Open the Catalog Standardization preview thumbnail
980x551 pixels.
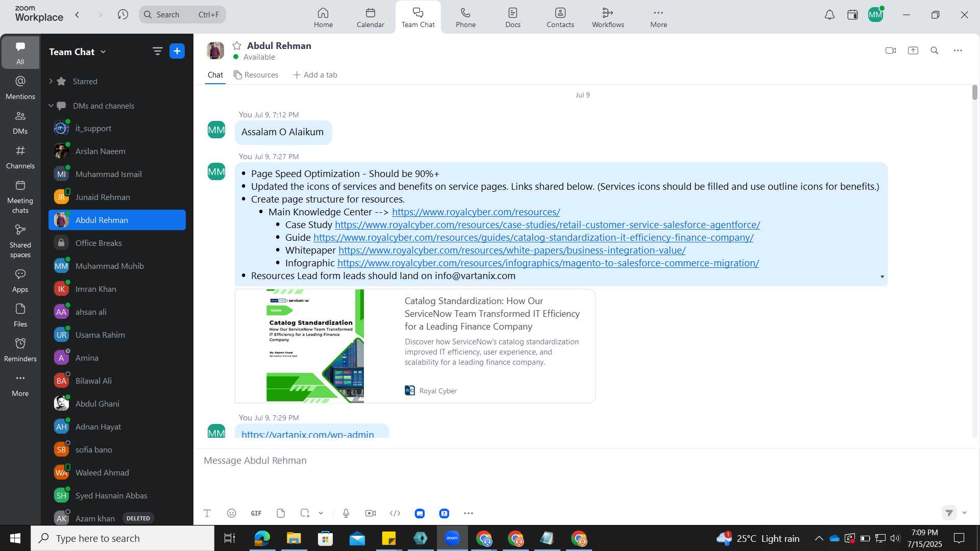(314, 346)
